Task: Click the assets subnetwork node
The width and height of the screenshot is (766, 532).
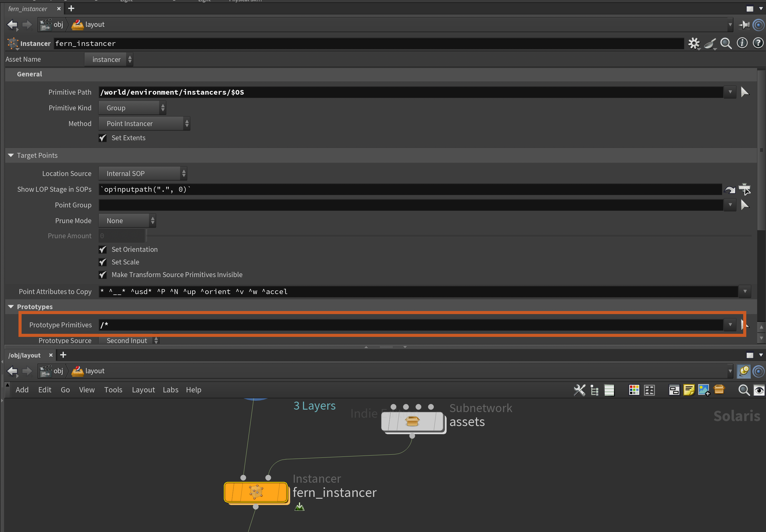Action: (x=412, y=422)
